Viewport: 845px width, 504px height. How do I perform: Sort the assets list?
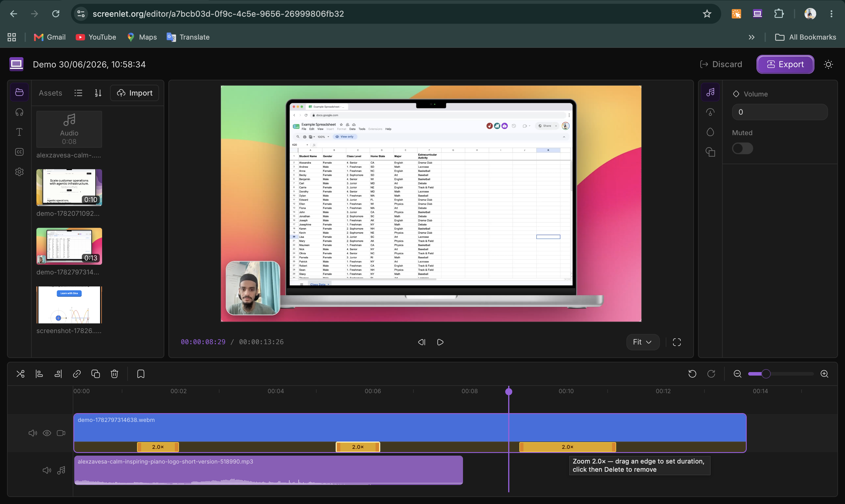pyautogui.click(x=98, y=93)
